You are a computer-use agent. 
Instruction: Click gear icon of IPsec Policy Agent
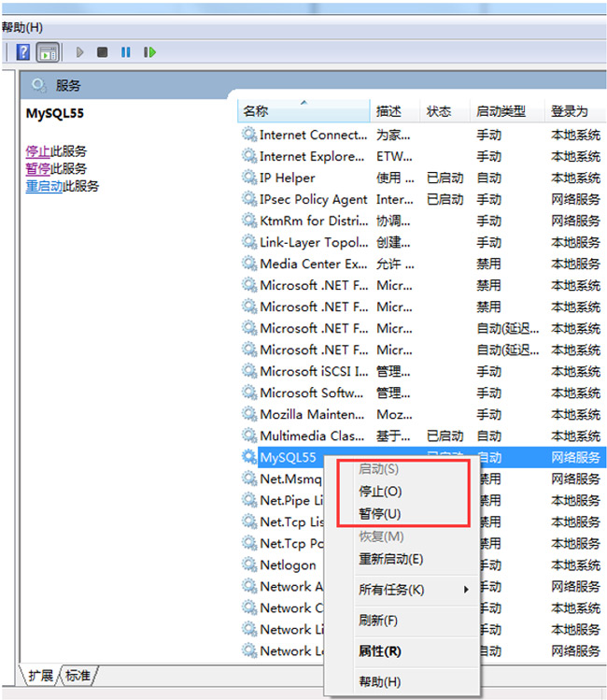248,199
